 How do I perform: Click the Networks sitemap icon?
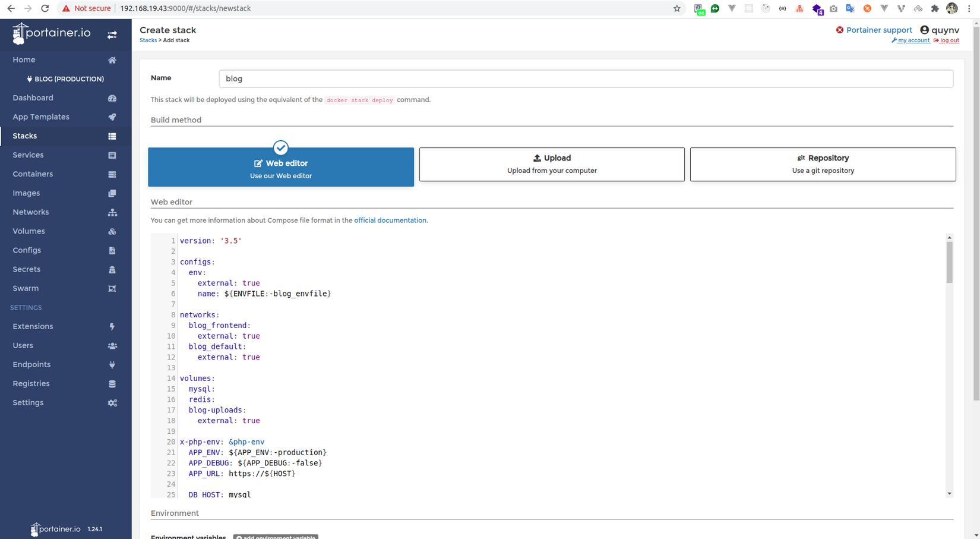(112, 212)
